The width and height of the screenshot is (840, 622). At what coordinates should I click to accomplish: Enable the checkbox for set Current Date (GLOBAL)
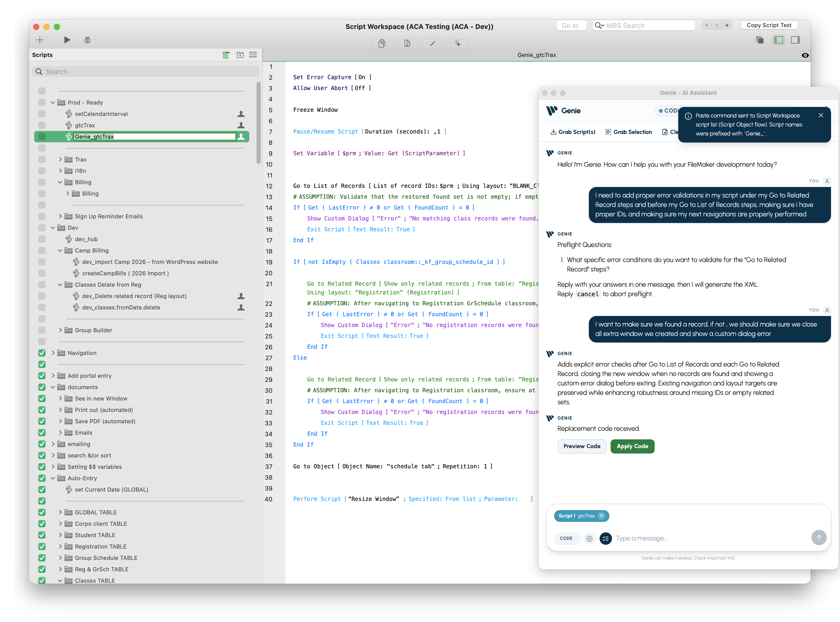click(x=41, y=490)
